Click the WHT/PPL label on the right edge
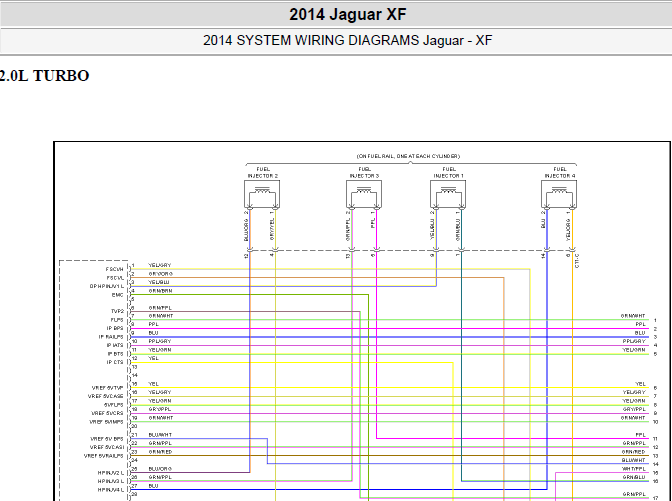Viewport: 672px width, 501px height. (634, 469)
